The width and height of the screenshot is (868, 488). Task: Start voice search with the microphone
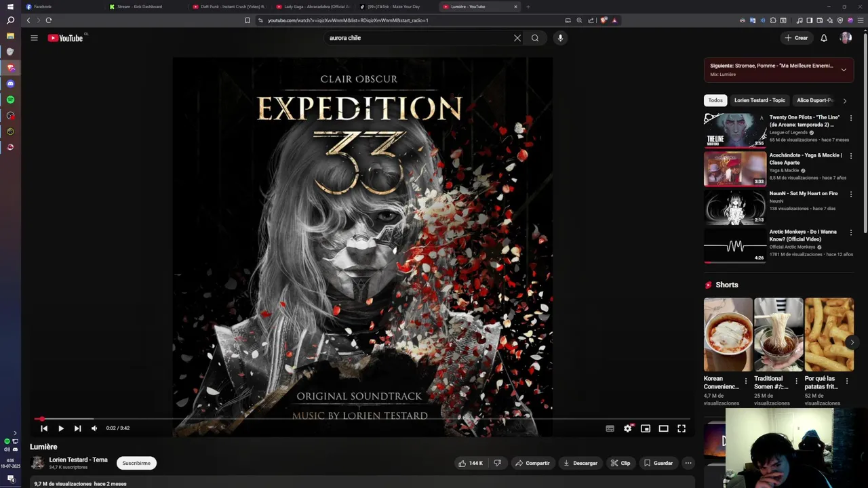coord(560,38)
